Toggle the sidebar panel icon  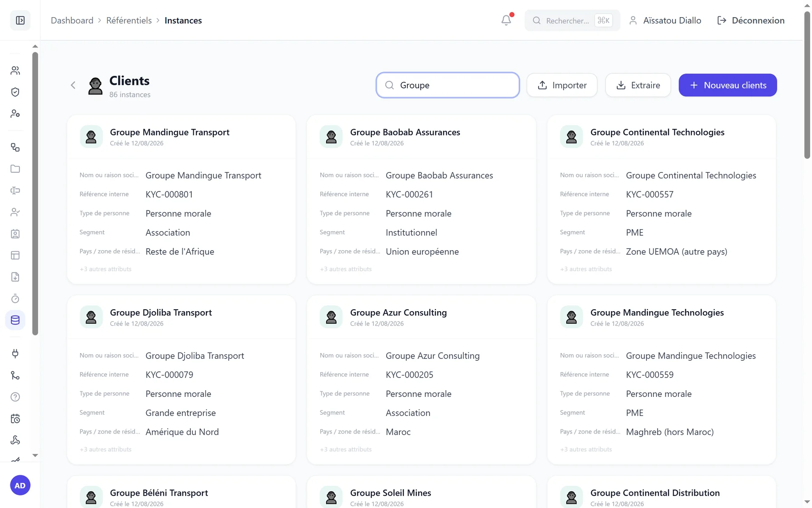[20, 20]
